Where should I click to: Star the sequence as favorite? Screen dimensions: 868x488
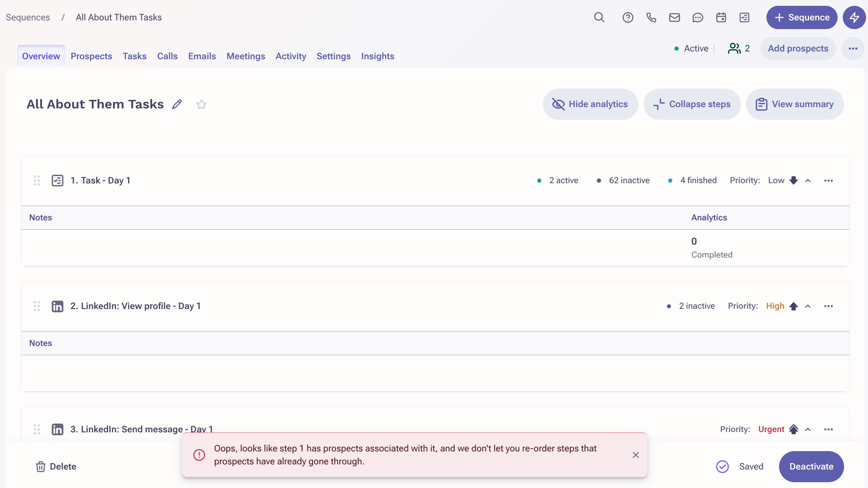pyautogui.click(x=201, y=105)
